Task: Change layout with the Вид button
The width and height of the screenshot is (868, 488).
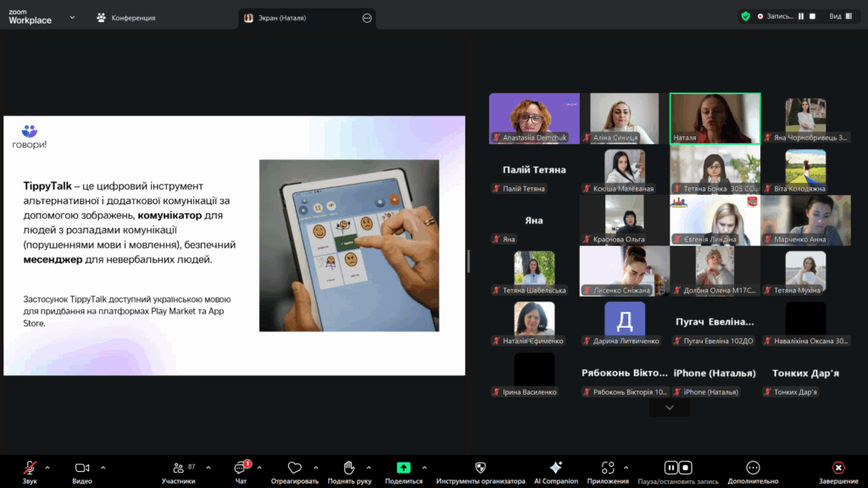Action: click(839, 16)
